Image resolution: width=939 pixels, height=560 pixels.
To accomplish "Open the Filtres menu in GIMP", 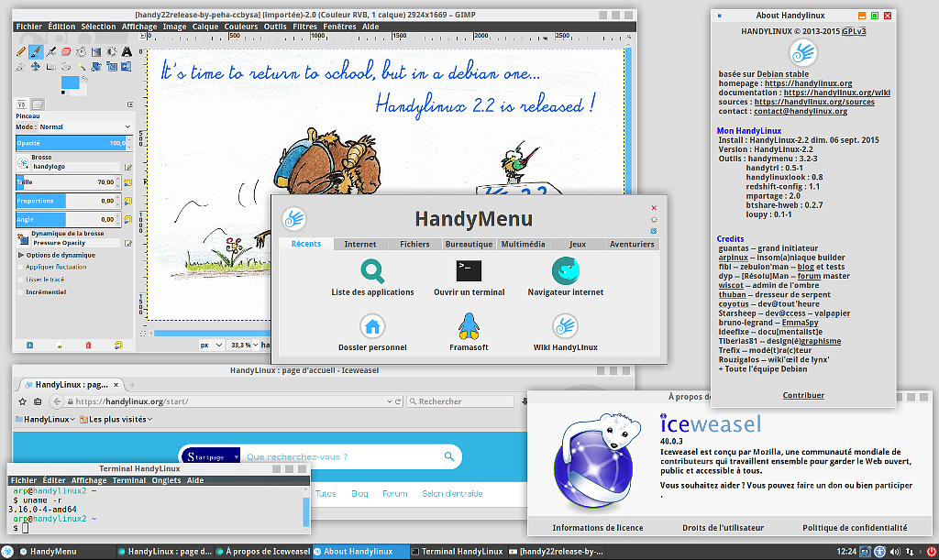I will [304, 27].
